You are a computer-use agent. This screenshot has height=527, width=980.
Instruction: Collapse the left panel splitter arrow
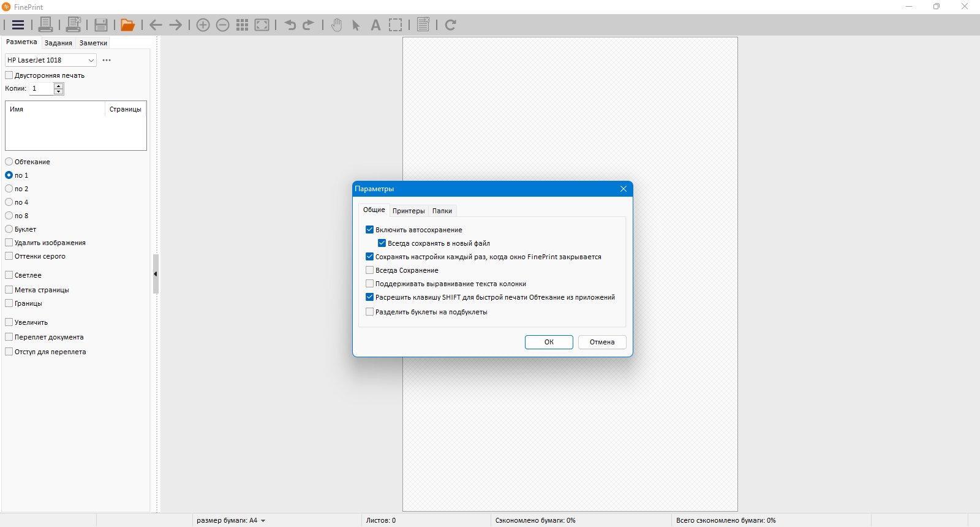click(x=156, y=274)
